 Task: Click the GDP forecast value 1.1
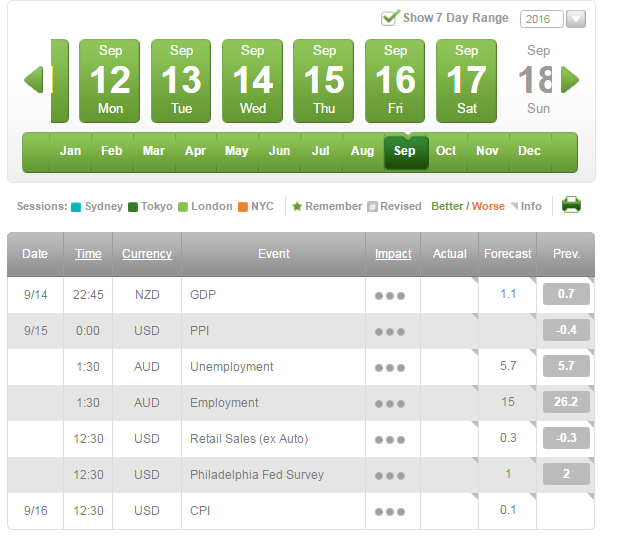pyautogui.click(x=508, y=294)
